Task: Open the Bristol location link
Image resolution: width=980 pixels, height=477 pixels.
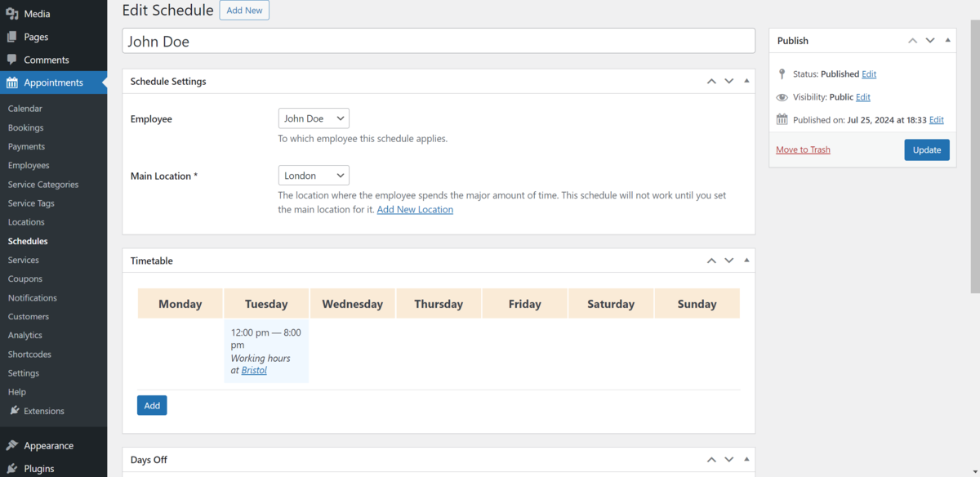Action: (254, 370)
